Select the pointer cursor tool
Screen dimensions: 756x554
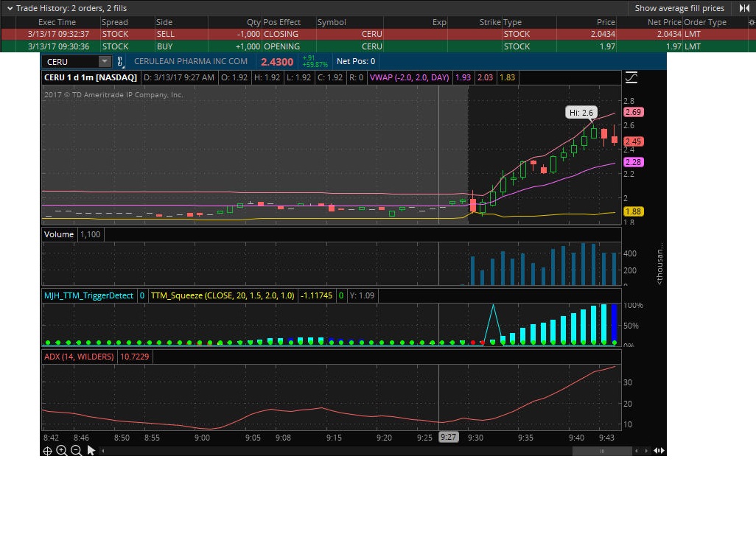tap(91, 450)
